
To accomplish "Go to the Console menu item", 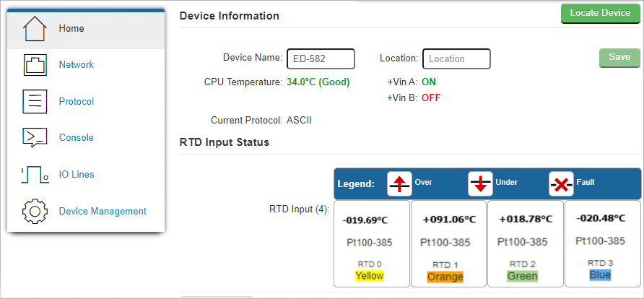I will tap(77, 137).
